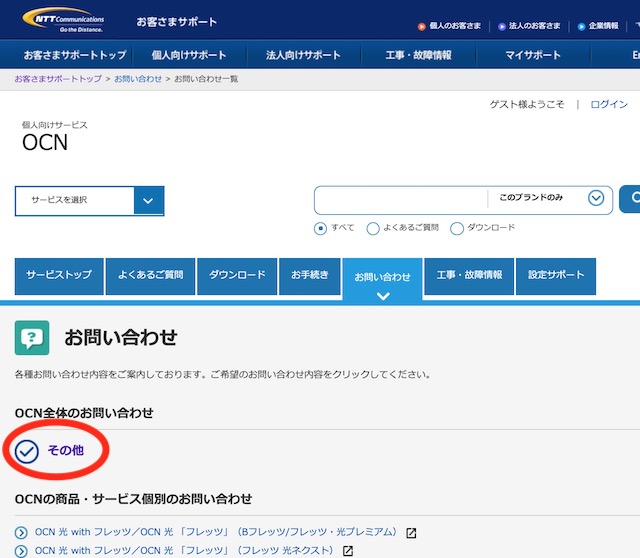Viewport: 640px width, 558px height.
Task: Click the blue chevron on the service selector
Action: [x=149, y=201]
